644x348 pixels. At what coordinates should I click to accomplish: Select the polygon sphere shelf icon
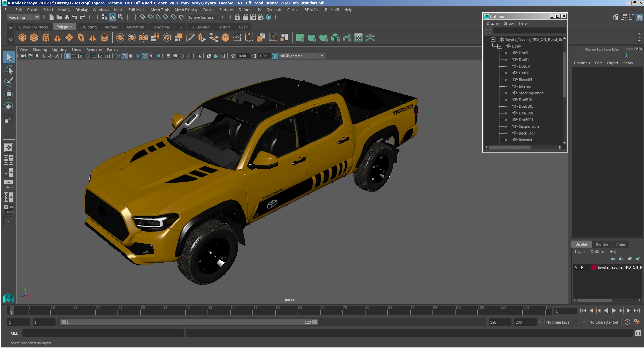(22, 38)
